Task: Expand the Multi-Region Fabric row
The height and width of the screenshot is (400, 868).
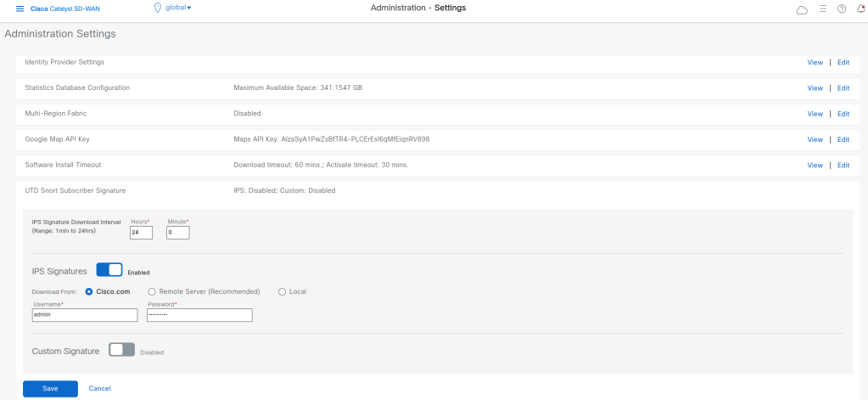Action: [x=56, y=113]
